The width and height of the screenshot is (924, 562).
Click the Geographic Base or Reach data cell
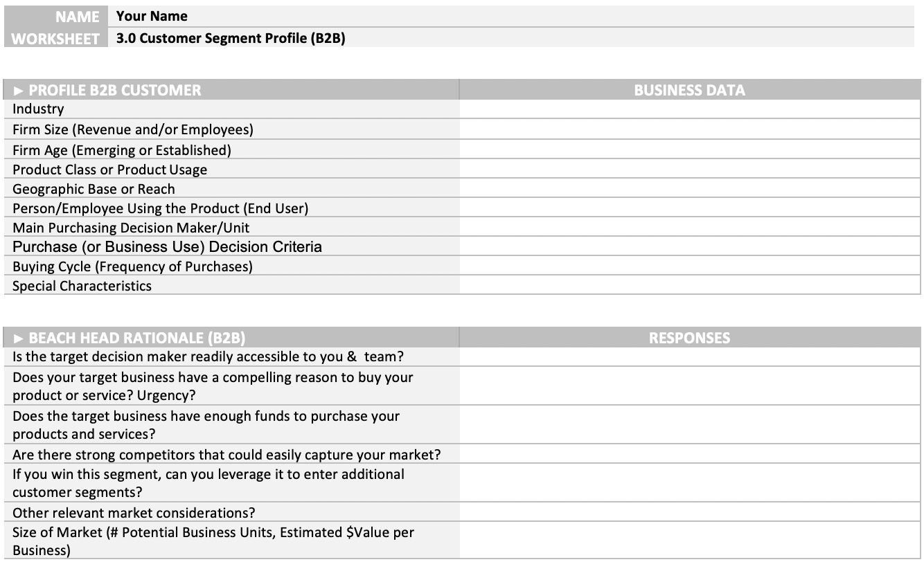pos(689,189)
